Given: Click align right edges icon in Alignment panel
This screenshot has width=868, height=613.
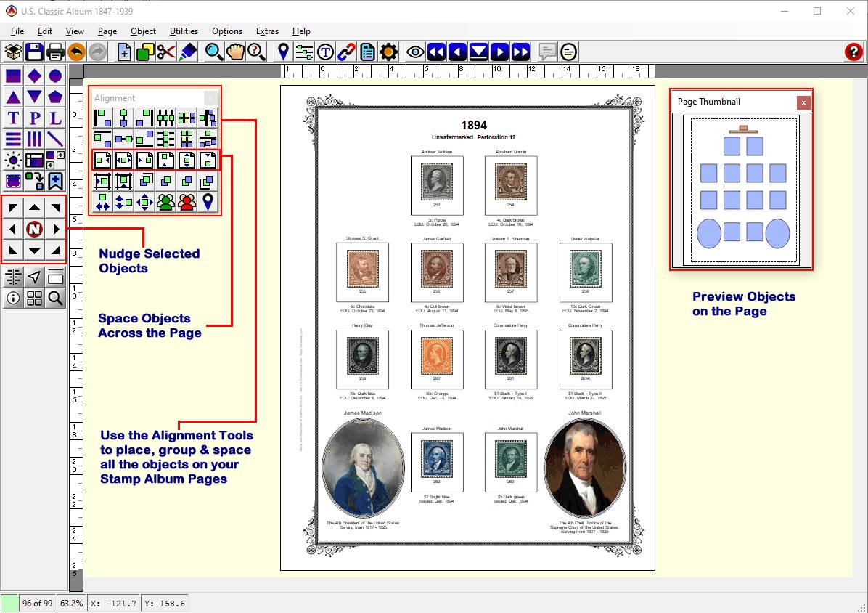Looking at the screenshot, I should (144, 118).
